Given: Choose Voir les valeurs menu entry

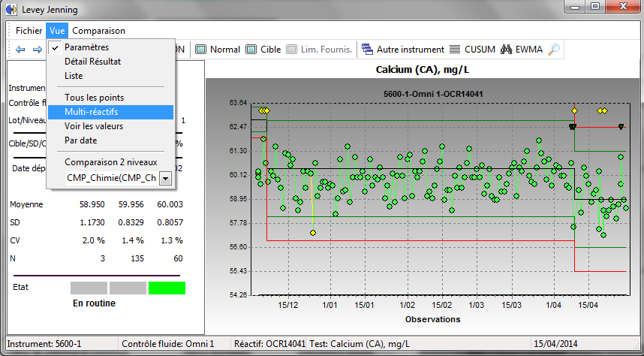Looking at the screenshot, I should click(111, 126).
